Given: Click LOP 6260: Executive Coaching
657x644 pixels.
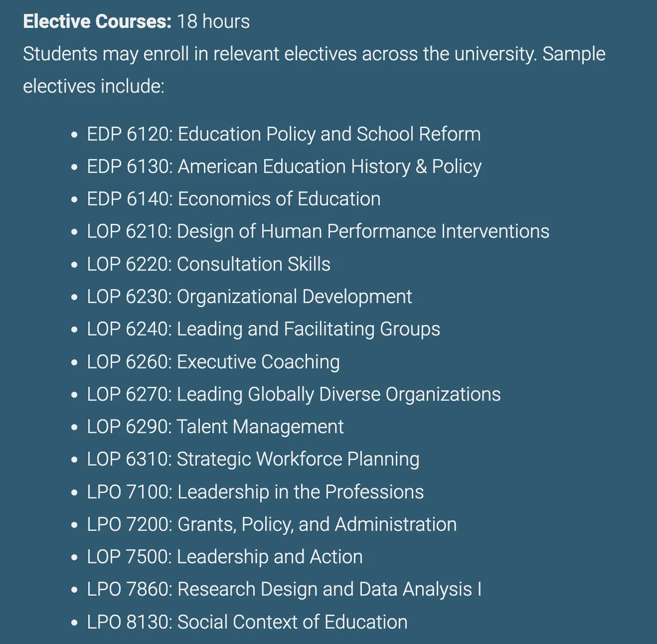Looking at the screenshot, I should (213, 362).
